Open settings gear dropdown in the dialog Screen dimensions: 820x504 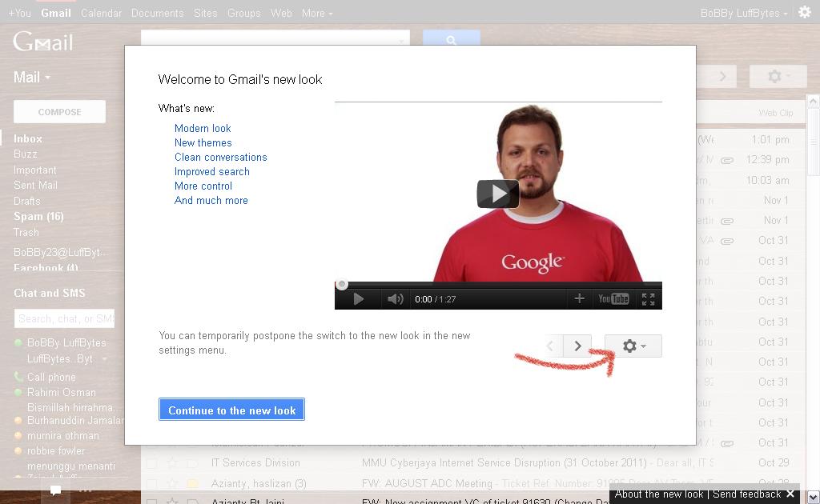coord(633,346)
